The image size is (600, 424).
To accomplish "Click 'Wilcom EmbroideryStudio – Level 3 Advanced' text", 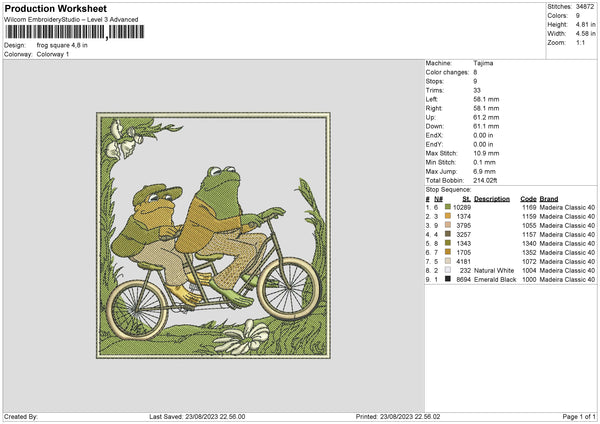I will click(x=71, y=20).
